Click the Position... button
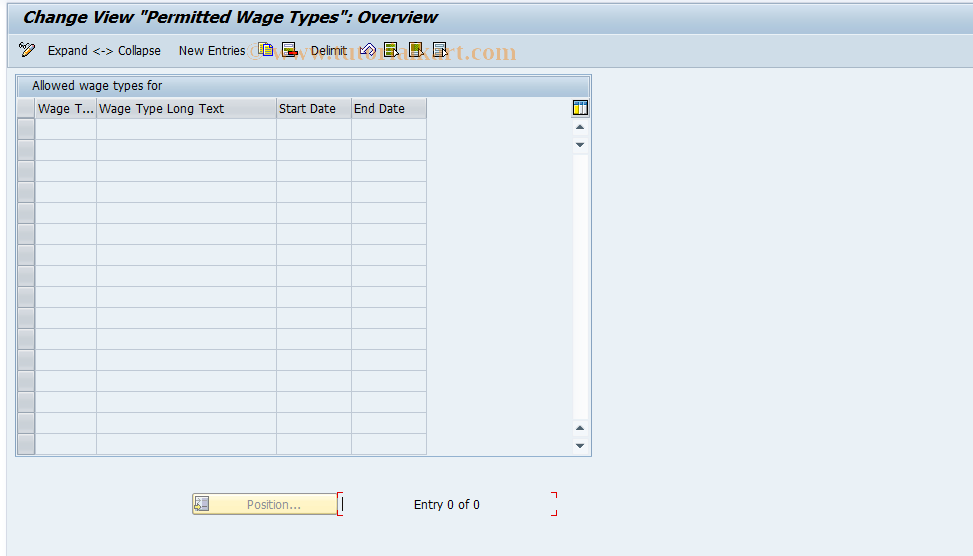973x556 pixels. 265,504
